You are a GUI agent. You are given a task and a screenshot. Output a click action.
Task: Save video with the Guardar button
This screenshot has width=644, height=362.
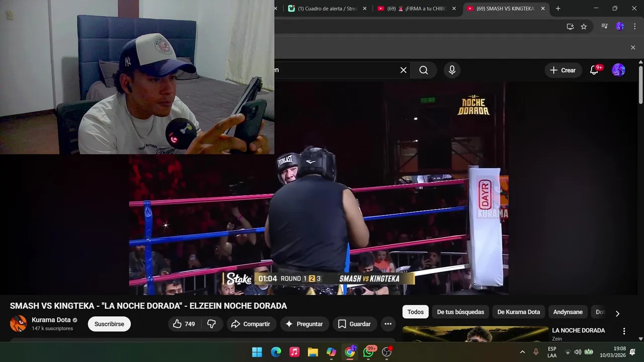354,324
